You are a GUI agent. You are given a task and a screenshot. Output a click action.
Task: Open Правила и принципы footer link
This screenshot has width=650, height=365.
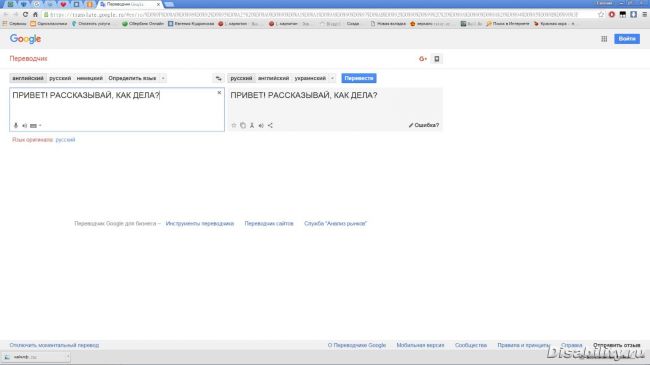pos(523,345)
